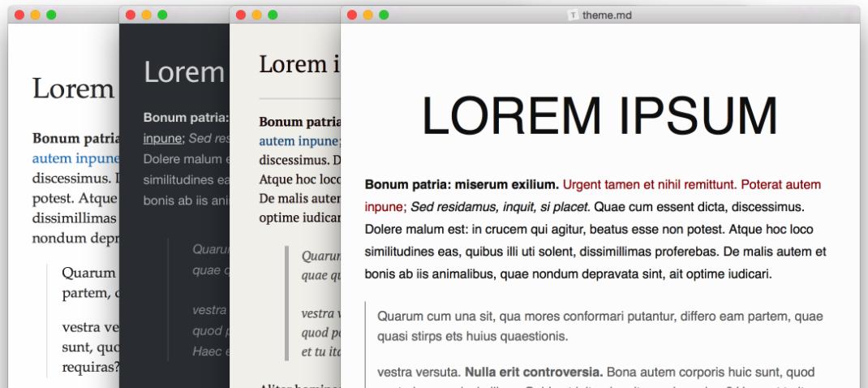Screen dimensions: 868x388
Task: Click blockquote line 'quasi stirps ets huius quaestionis.'
Action: coord(473,336)
